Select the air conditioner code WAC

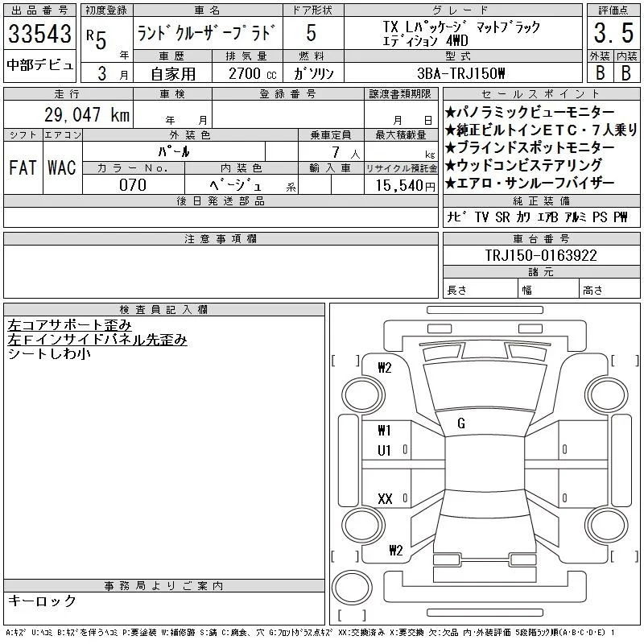(62, 167)
